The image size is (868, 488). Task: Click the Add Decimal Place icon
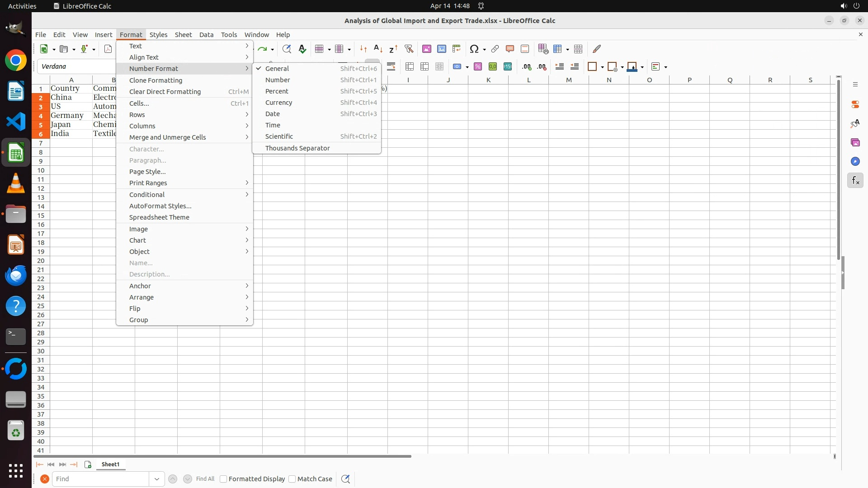[527, 67]
